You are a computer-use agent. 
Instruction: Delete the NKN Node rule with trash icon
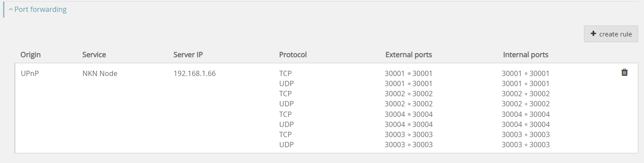(625, 72)
